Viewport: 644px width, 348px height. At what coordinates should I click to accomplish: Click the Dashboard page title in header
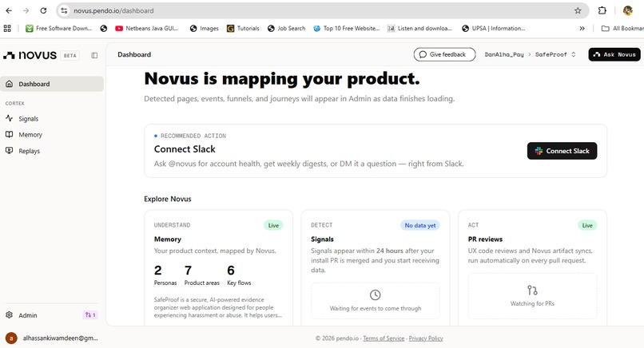[134, 54]
